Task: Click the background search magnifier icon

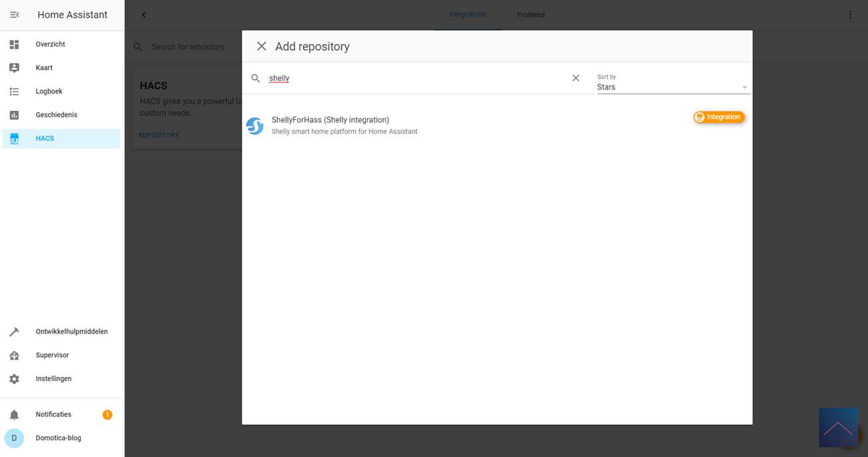Action: pos(138,47)
